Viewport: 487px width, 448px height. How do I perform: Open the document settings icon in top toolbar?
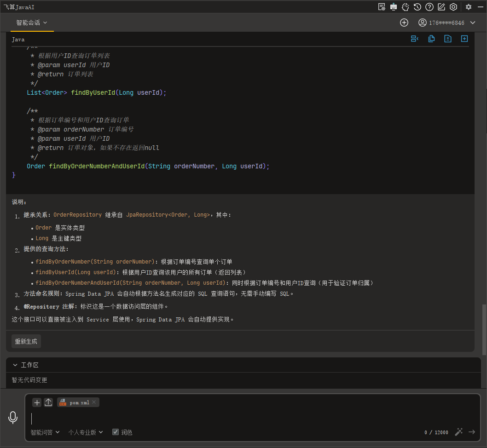[382, 7]
